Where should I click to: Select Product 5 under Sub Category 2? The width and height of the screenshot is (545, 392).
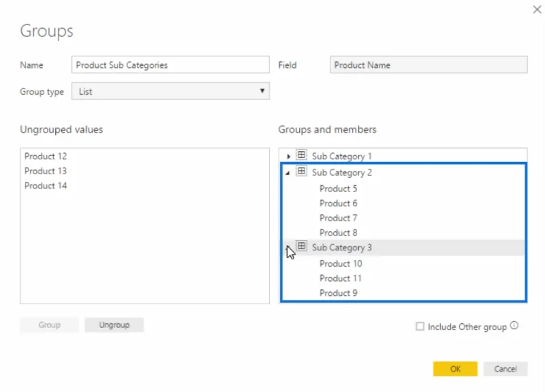click(338, 189)
